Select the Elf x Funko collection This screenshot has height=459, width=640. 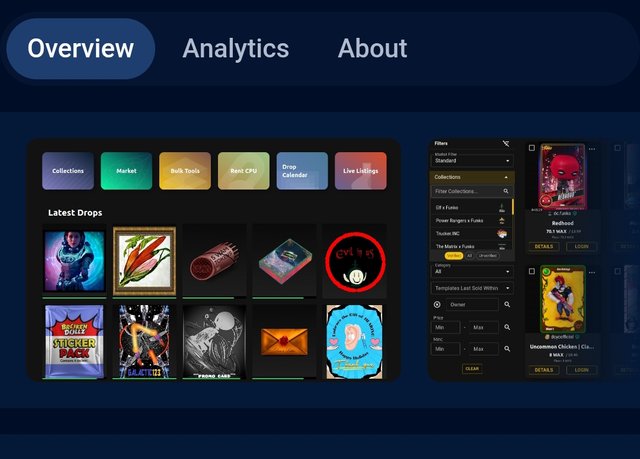click(x=469, y=208)
